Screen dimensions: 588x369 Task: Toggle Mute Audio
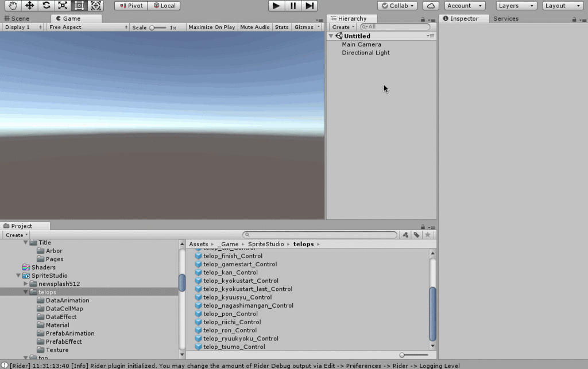click(x=254, y=28)
